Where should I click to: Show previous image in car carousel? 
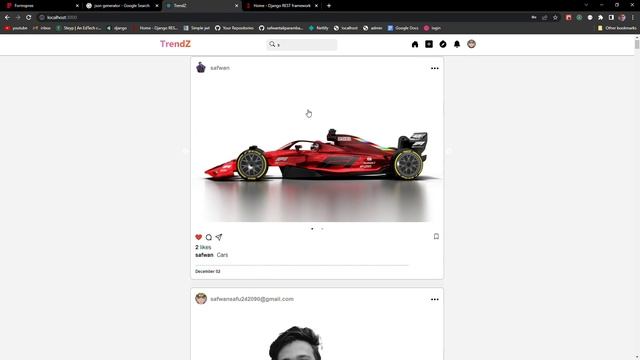[x=186, y=151]
